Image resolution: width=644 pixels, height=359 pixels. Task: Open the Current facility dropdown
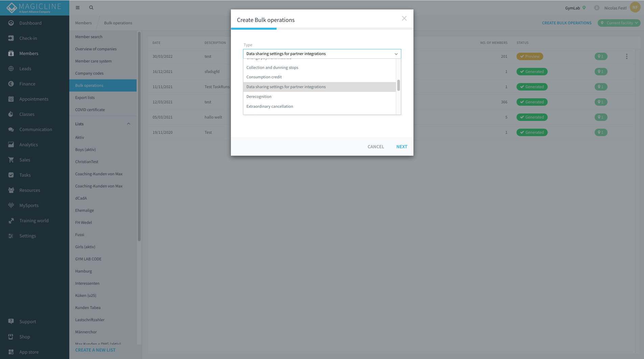click(619, 23)
